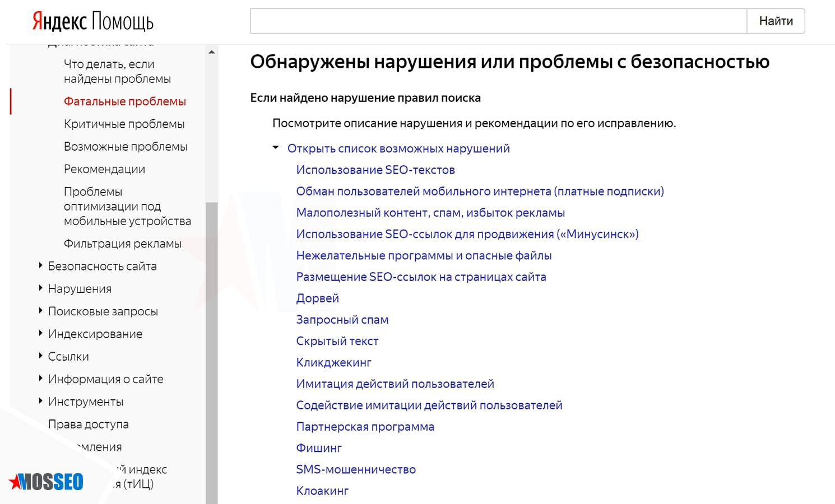The image size is (835, 504).
Task: Open 'Проблемы оптимизации под мобильные устройства'
Action: point(127,206)
